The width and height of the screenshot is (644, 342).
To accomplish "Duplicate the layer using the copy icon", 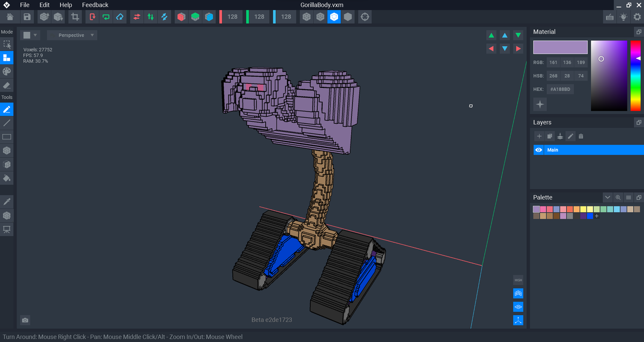I will coord(550,137).
